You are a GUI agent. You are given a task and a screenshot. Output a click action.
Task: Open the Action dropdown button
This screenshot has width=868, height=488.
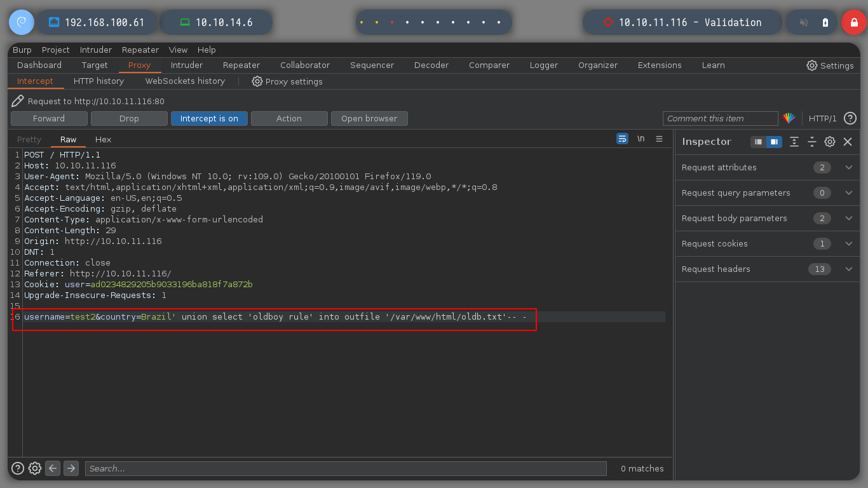[x=289, y=118]
